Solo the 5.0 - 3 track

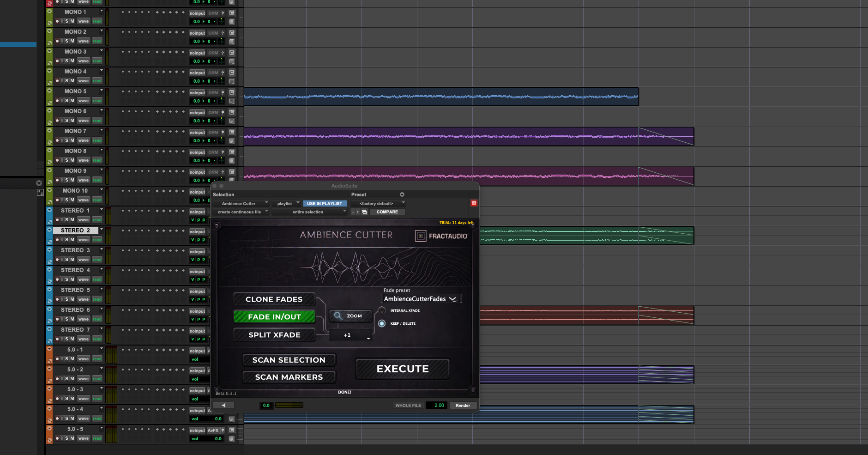point(66,399)
